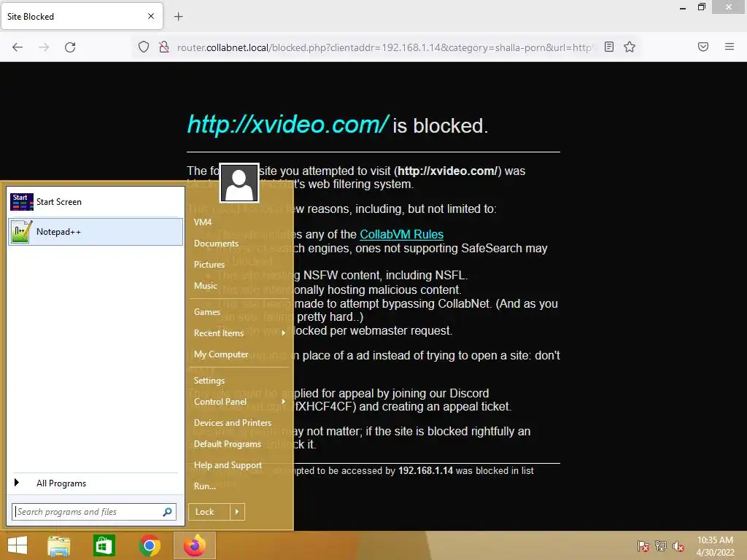Open Action Center flag tray icon
Image resolution: width=747 pixels, height=560 pixels.
coord(643,546)
